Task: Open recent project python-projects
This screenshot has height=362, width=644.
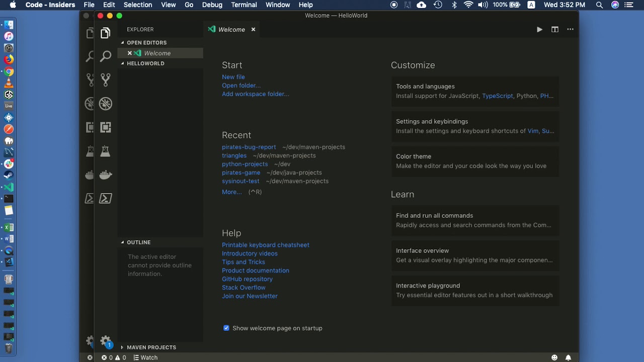Action: (245, 164)
